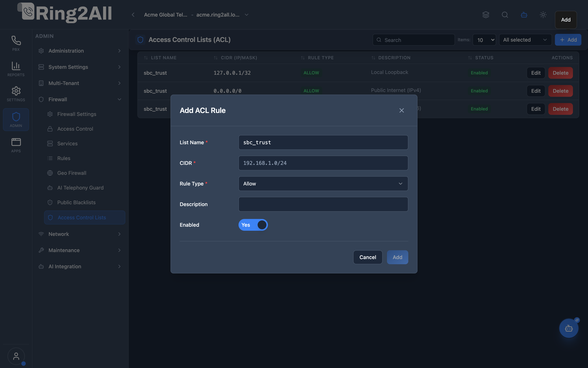
Task: Open user profile avatar icon
Action: click(16, 356)
